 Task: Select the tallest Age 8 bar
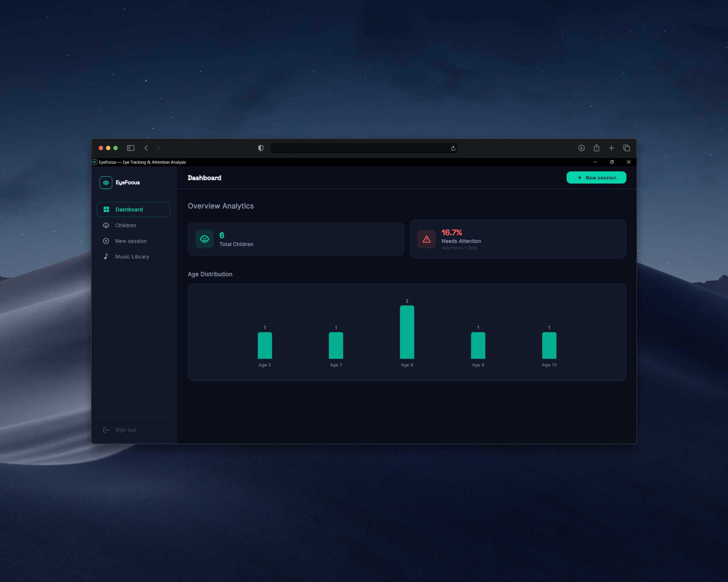[407, 332]
